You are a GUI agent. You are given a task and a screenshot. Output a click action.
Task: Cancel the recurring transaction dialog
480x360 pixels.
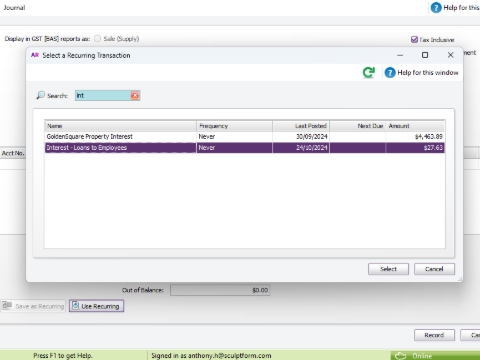pyautogui.click(x=434, y=269)
